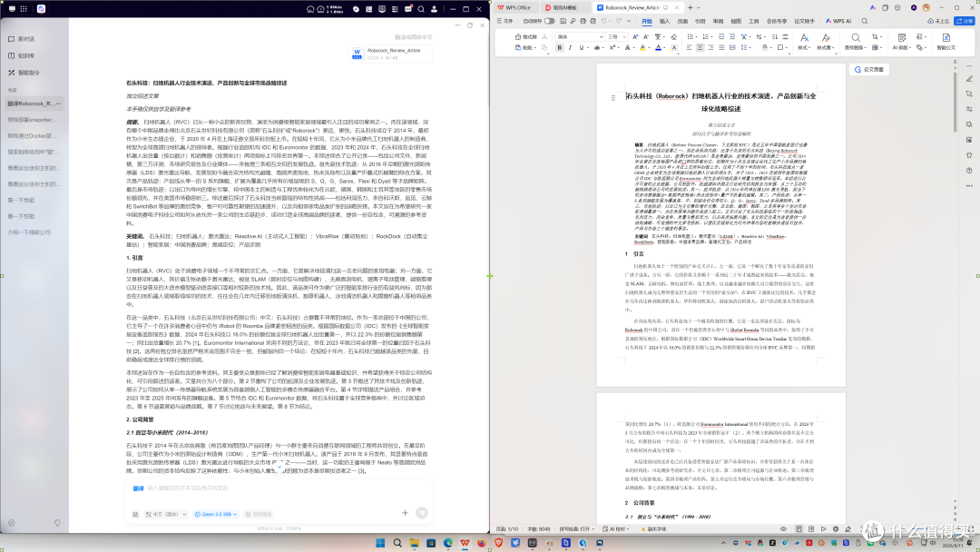980x552 pixels.
Task: Apply strikethrough in WPS ribbon
Action: coord(597,47)
